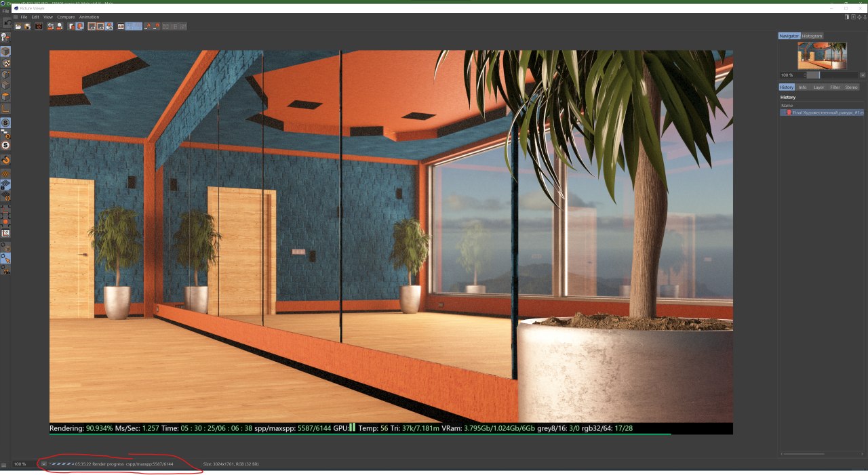
Task: Click the Save image as icon
Action: click(x=27, y=26)
